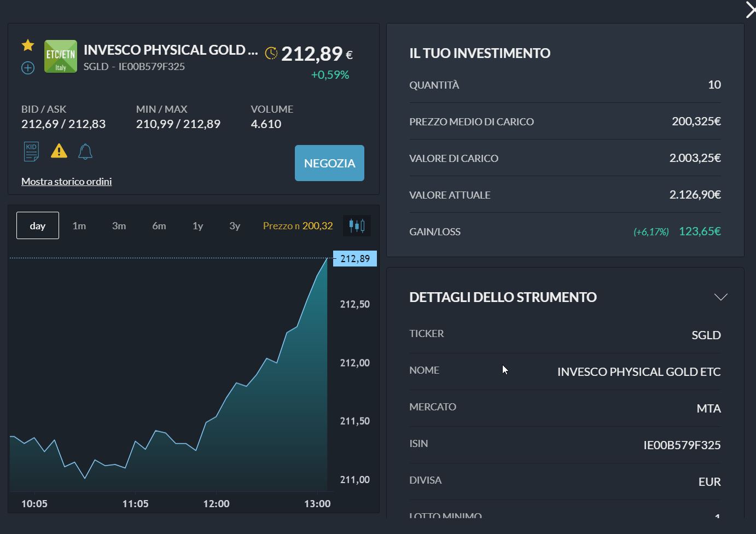
Task: Click valore attuale 2.126,90€
Action: point(695,194)
